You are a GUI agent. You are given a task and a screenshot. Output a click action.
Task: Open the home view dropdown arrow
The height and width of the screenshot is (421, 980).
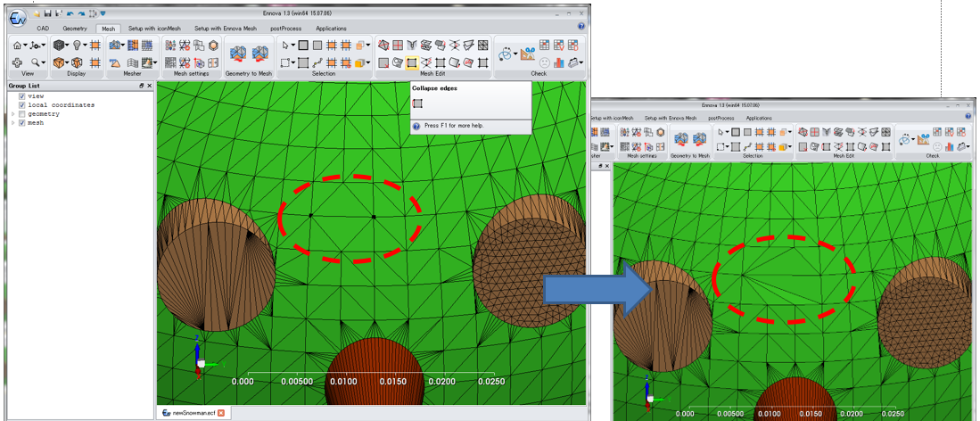pyautogui.click(x=25, y=45)
